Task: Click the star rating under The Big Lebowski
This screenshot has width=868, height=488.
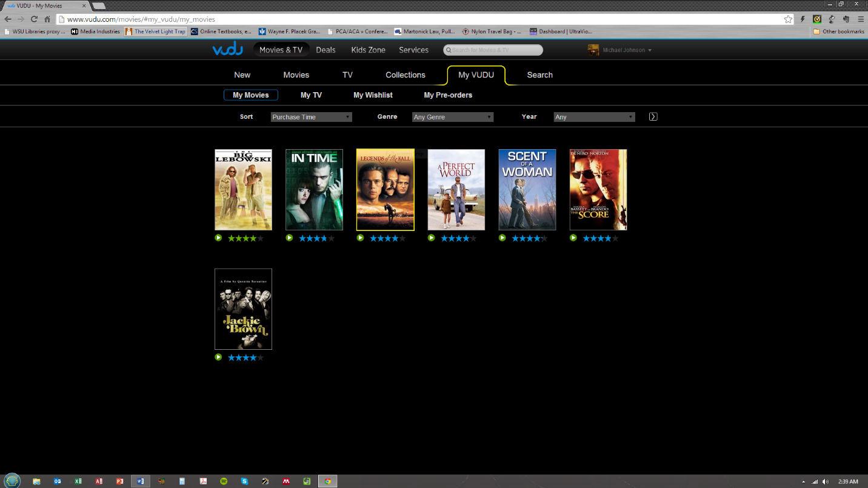Action: [245, 238]
